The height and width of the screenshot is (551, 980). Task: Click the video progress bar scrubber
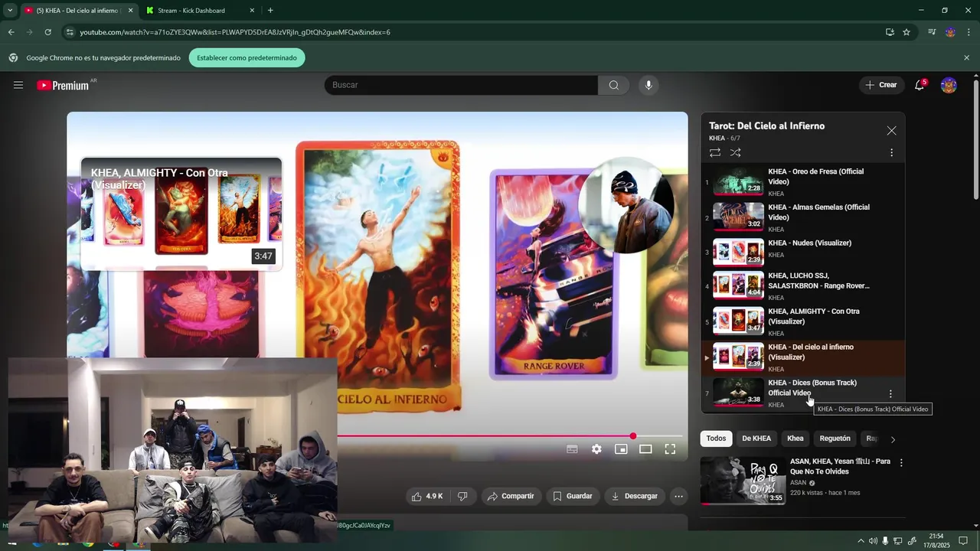(x=632, y=436)
